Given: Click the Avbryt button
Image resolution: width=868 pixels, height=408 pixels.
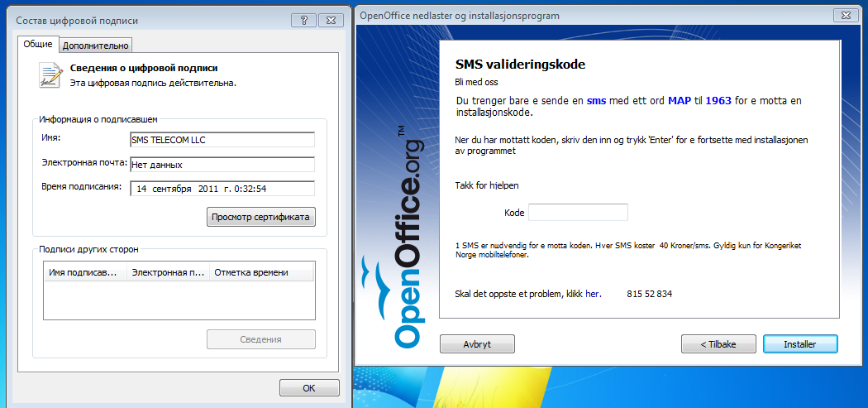Looking at the screenshot, I should (477, 343).
